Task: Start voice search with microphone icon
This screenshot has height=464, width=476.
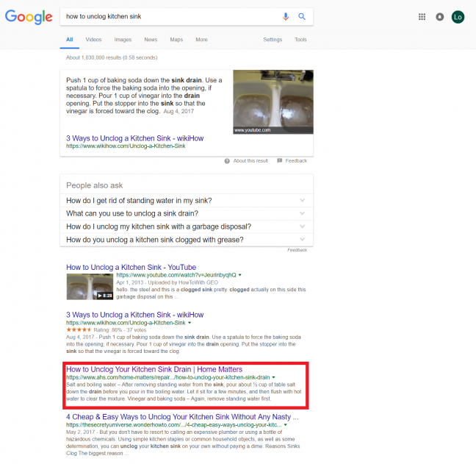Action: (x=285, y=16)
